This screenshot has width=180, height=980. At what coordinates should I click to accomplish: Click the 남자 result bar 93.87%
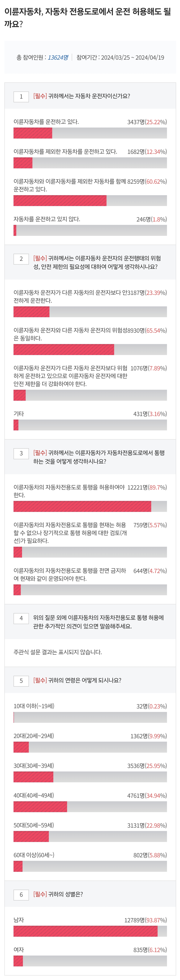pos(90,931)
